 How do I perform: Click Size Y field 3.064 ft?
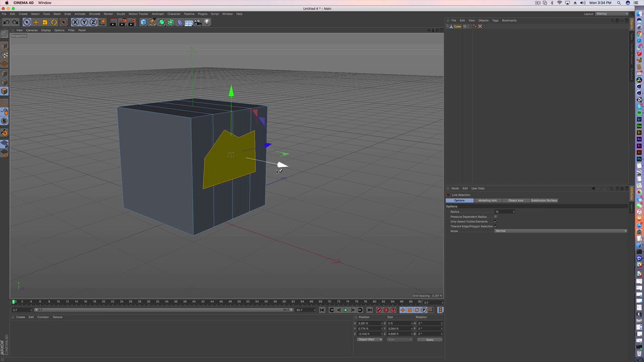(399, 329)
